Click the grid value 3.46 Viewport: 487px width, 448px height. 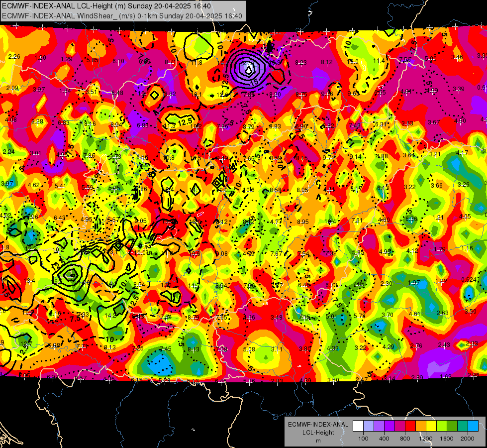pyautogui.click(x=457, y=57)
